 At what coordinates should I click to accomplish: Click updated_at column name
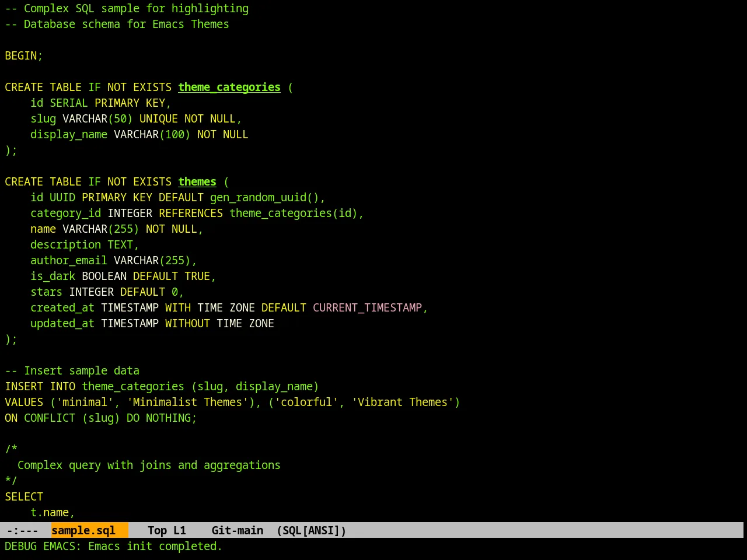(x=62, y=323)
